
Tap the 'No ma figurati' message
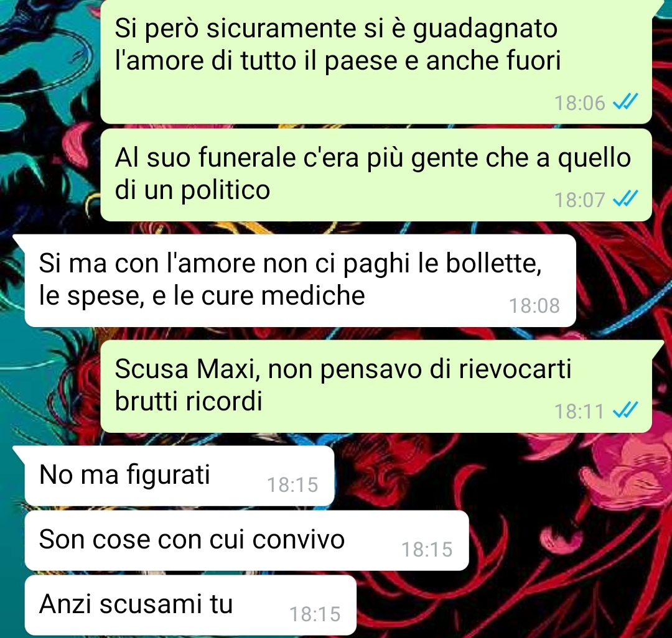(x=179, y=475)
